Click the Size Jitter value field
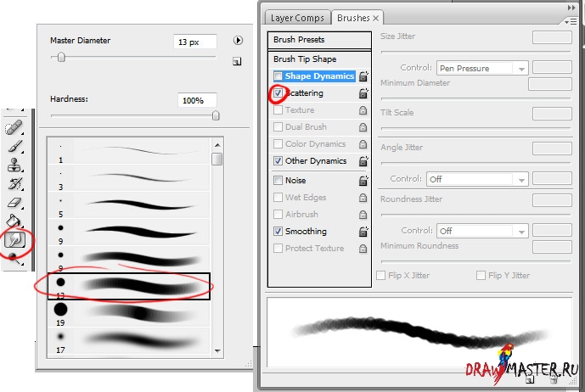 point(552,37)
